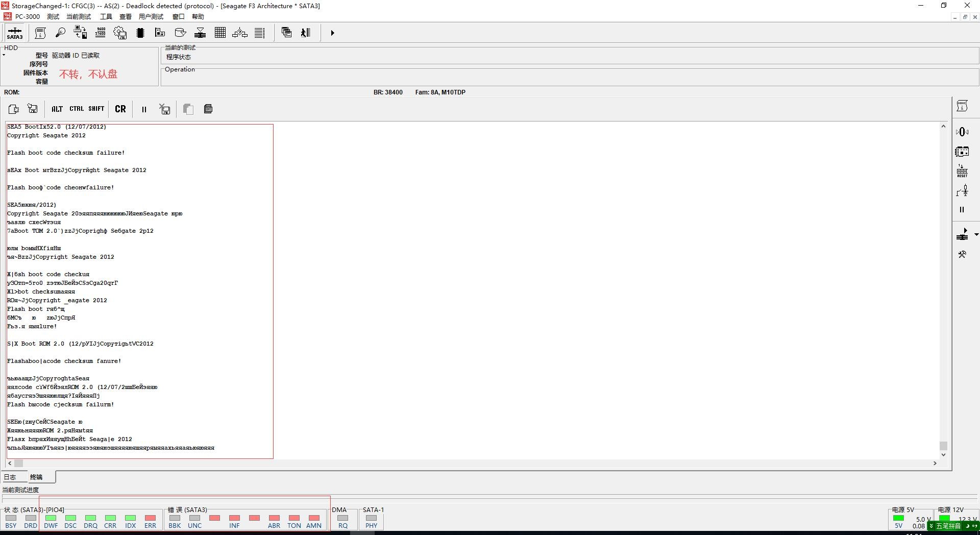Open the 测试 menu
Viewport: 980px width, 535px height.
[x=53, y=16]
